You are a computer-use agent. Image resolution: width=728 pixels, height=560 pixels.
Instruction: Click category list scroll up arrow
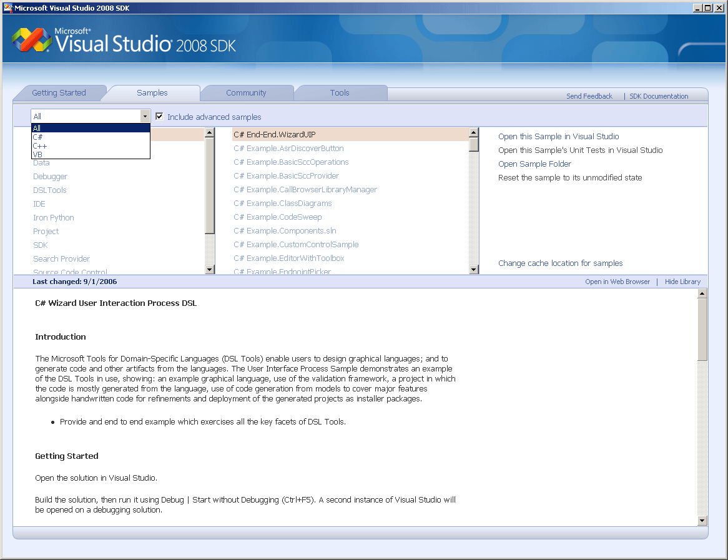click(x=210, y=133)
